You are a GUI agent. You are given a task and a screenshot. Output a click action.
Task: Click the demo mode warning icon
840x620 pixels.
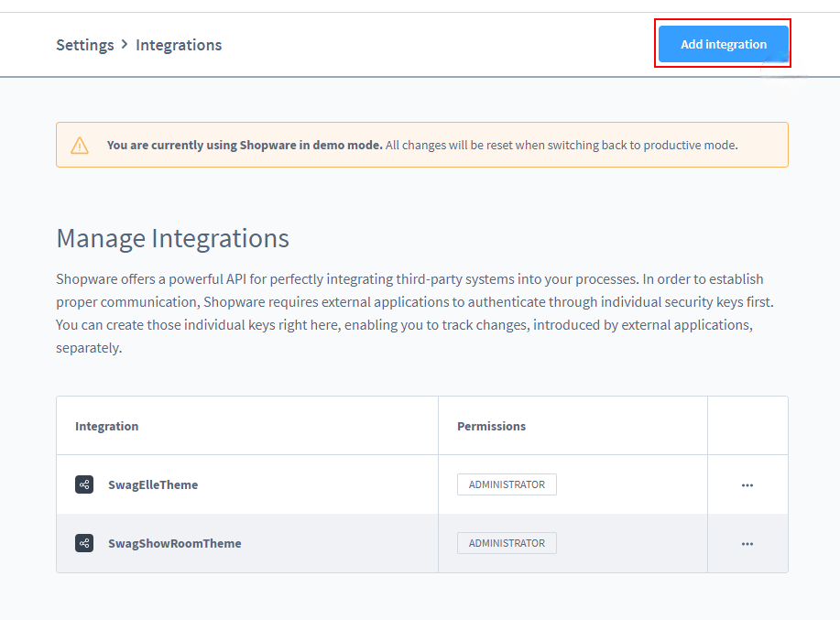coord(80,145)
